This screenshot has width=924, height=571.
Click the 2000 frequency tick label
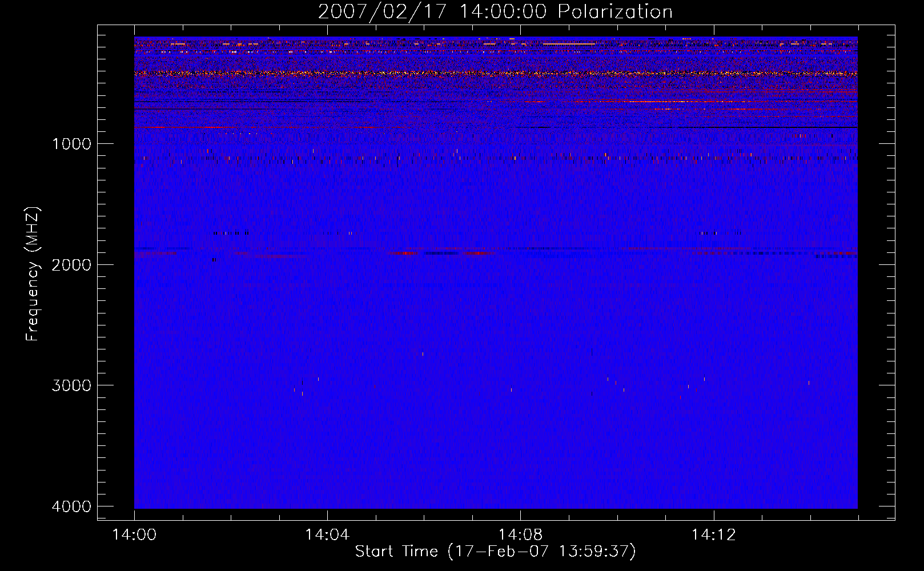click(x=71, y=264)
